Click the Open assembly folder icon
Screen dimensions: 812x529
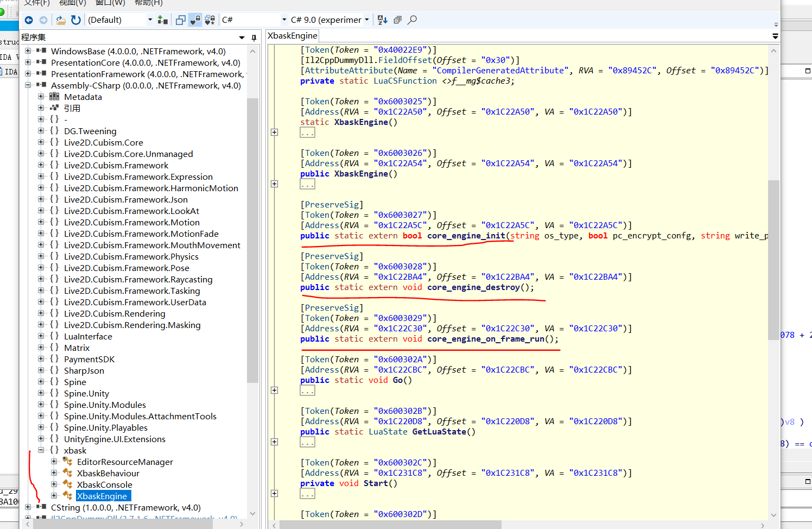[61, 20]
